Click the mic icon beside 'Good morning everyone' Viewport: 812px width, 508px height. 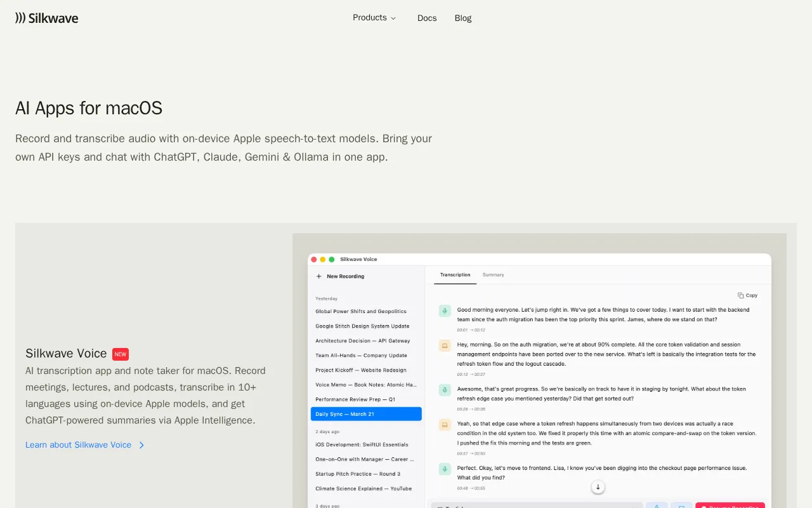pyautogui.click(x=445, y=311)
